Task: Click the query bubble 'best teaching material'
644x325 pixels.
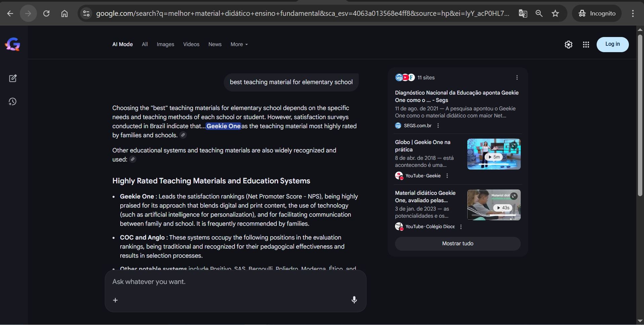Action: 291,82
